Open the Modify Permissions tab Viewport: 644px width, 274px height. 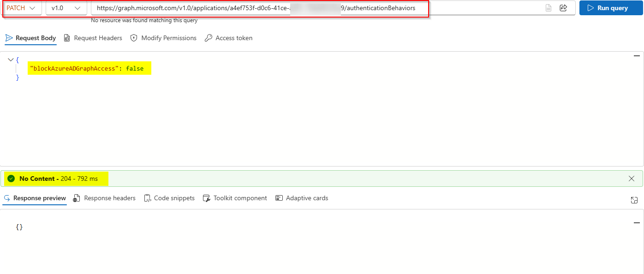tap(163, 38)
